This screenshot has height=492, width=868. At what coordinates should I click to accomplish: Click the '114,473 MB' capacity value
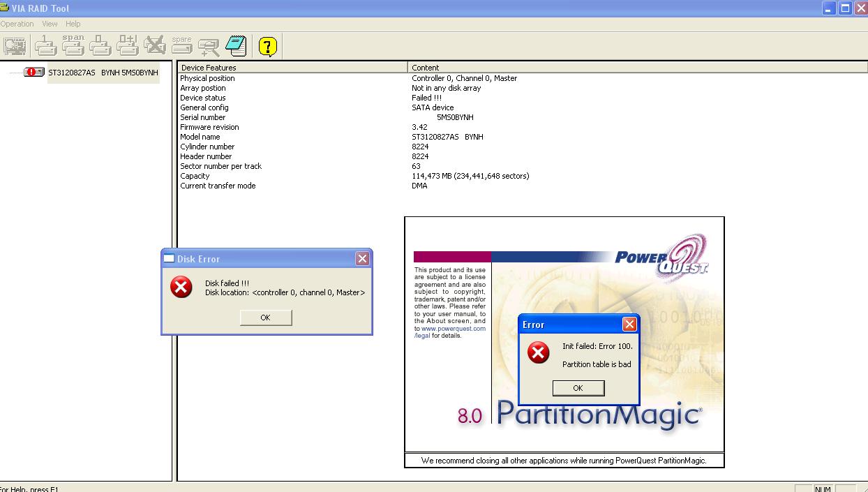(470, 176)
